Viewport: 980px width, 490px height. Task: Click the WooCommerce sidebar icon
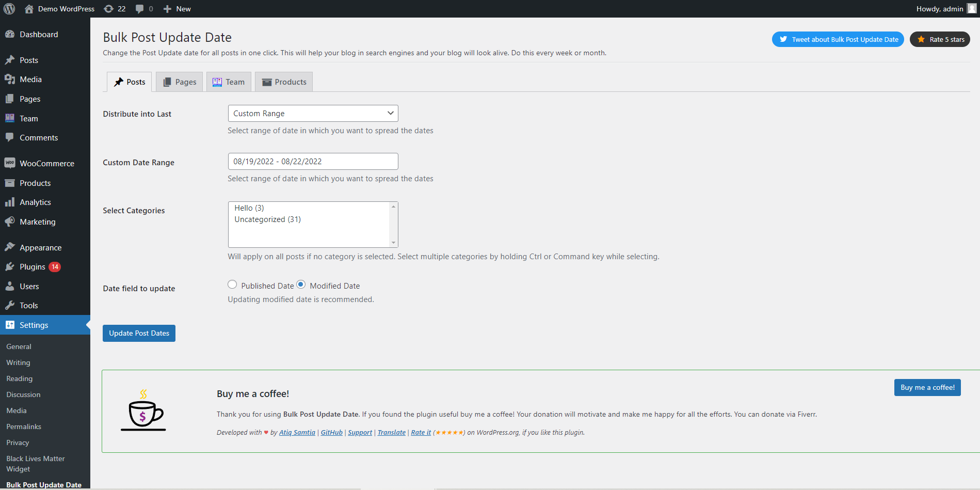pos(10,163)
